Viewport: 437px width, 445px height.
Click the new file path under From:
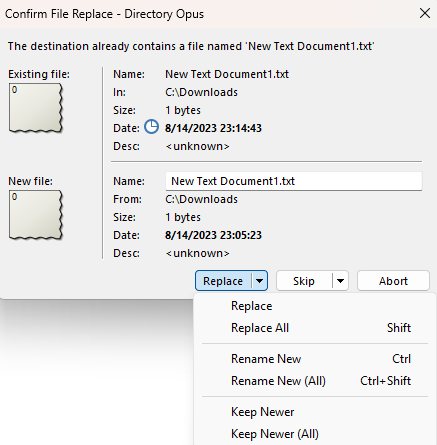(x=201, y=199)
